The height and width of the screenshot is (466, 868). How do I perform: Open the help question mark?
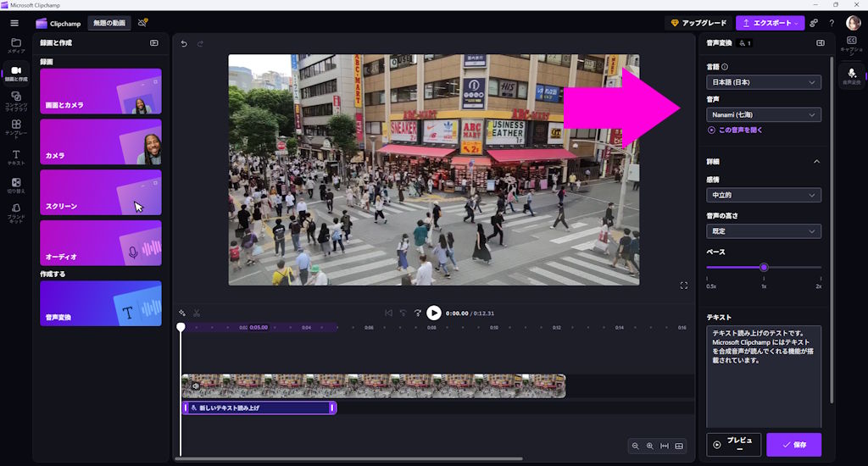click(832, 23)
